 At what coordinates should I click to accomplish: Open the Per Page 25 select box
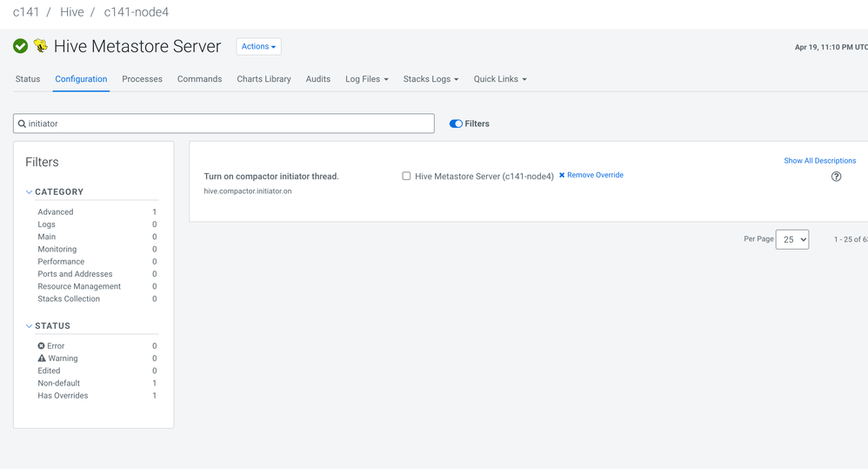click(792, 239)
